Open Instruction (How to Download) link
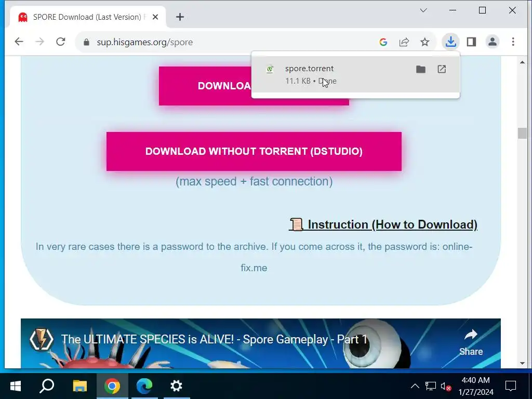The image size is (532, 399). coord(383,224)
